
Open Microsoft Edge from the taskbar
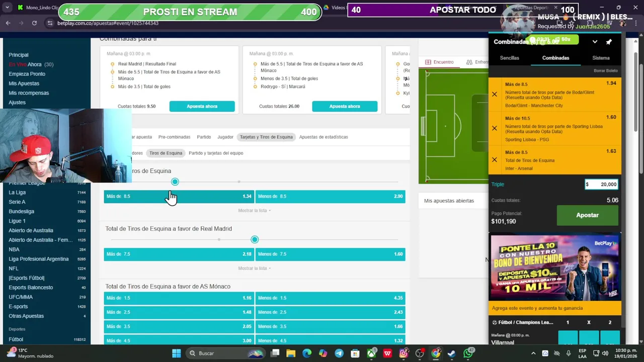coord(307,353)
